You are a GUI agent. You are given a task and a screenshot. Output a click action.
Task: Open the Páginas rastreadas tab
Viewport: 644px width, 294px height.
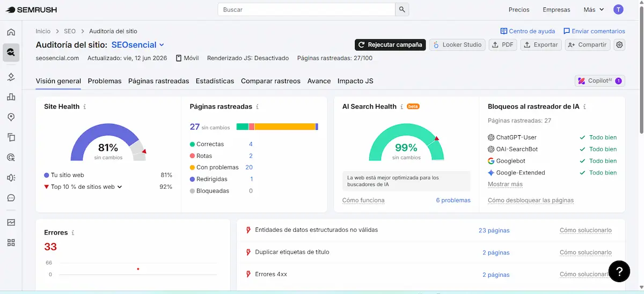[159, 81]
